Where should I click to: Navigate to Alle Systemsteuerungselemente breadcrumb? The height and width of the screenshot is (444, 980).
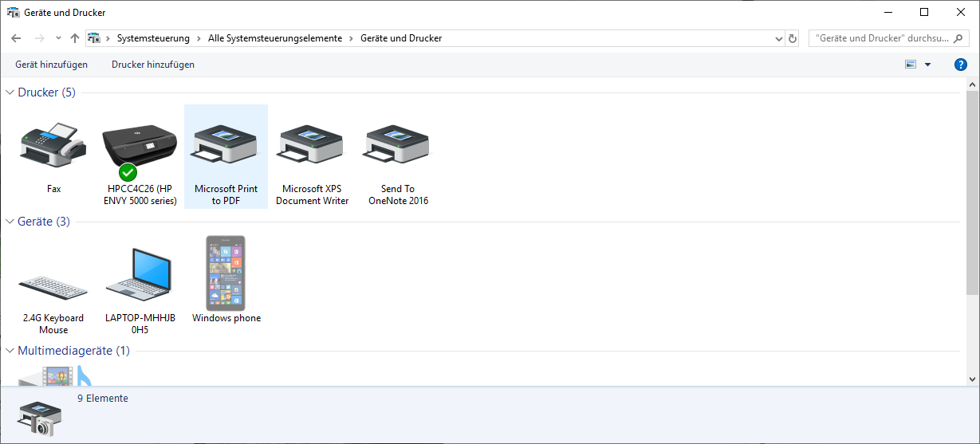coord(275,38)
